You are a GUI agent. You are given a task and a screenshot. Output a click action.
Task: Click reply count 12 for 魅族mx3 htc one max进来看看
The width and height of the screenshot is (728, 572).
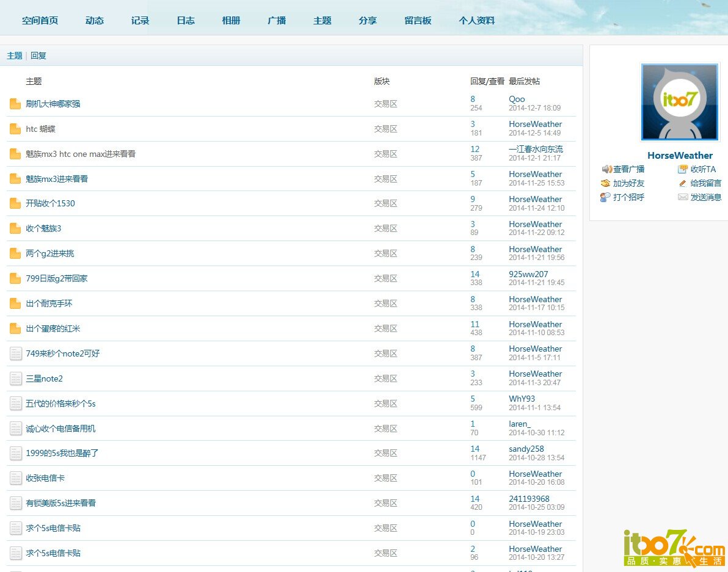coord(475,150)
